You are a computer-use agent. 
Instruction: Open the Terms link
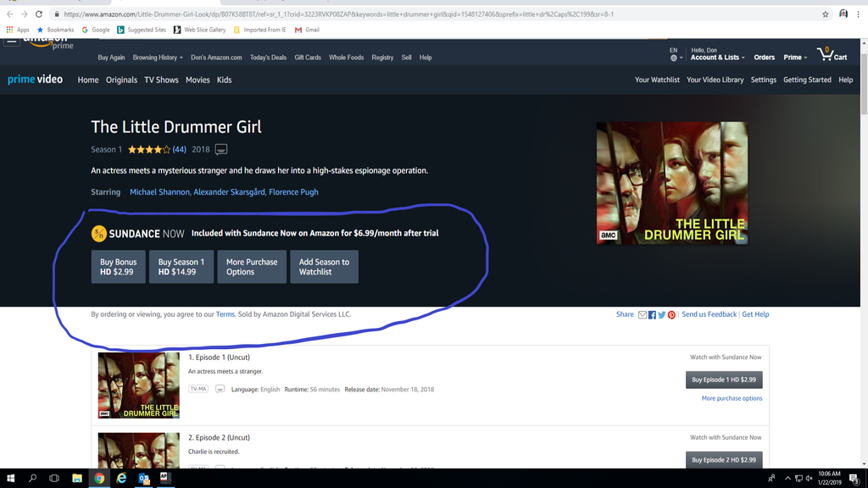pos(225,314)
